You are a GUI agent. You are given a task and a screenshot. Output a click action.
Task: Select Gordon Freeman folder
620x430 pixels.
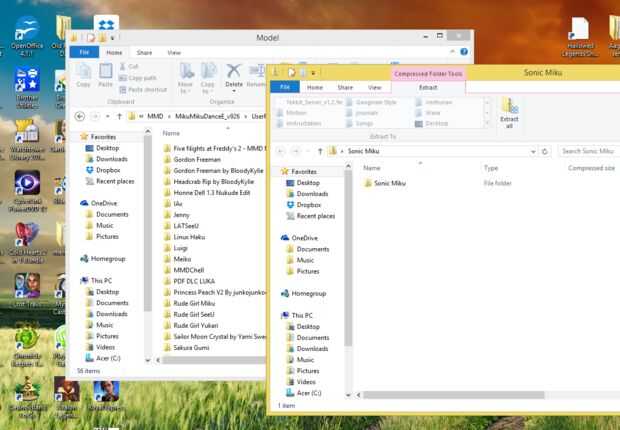pyautogui.click(x=193, y=159)
